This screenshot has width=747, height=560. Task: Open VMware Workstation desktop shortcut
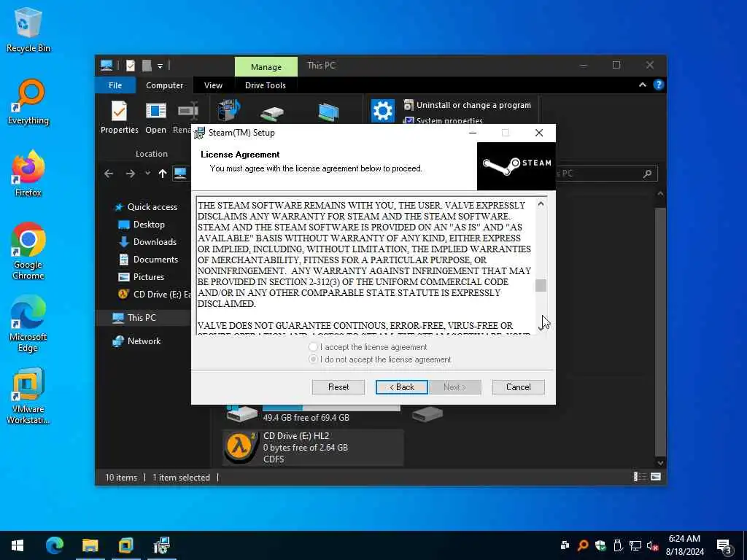(x=28, y=396)
